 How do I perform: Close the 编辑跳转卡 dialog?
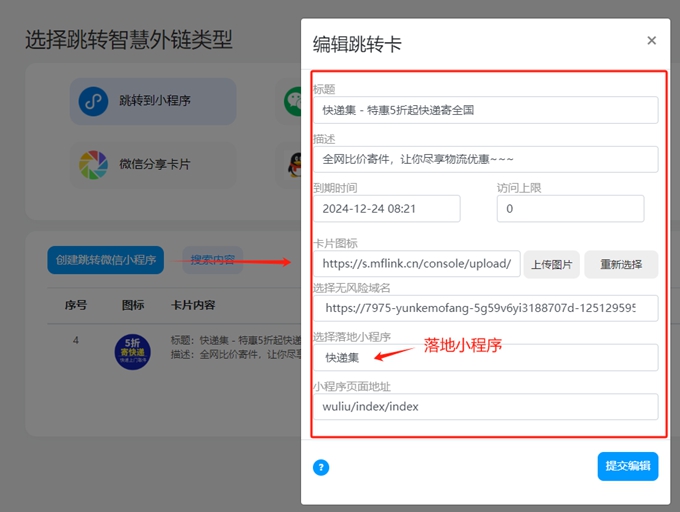click(651, 40)
